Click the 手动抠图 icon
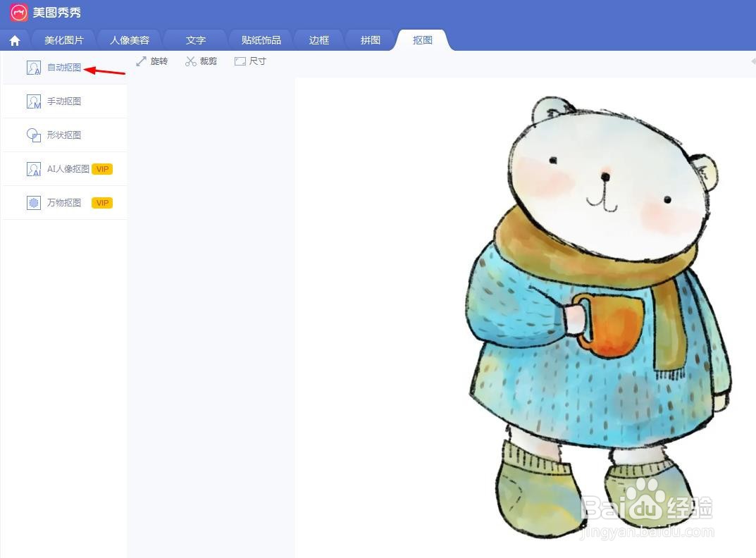The height and width of the screenshot is (558, 756). [x=34, y=101]
